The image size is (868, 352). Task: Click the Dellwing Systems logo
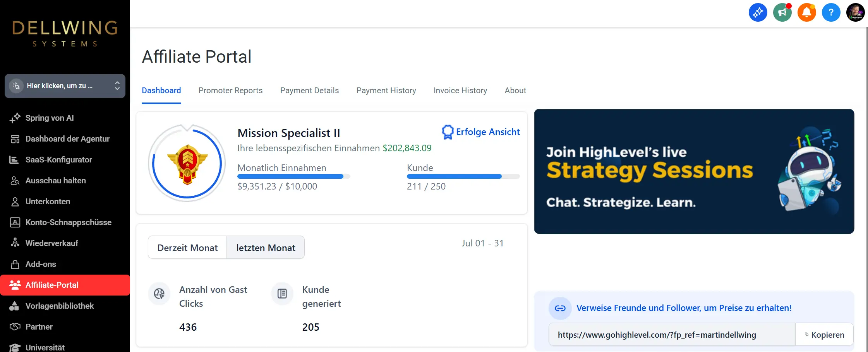(x=65, y=34)
